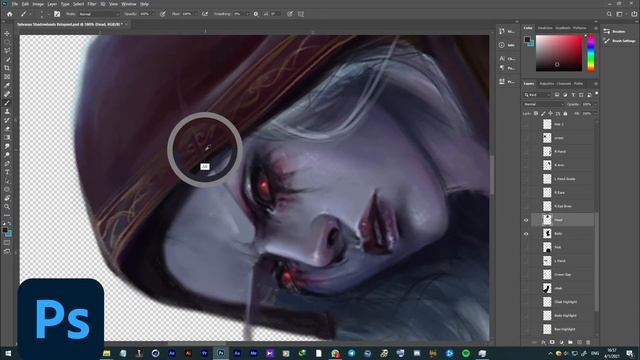Open the smoothing options gear
640x360 pixels.
tap(256, 14)
